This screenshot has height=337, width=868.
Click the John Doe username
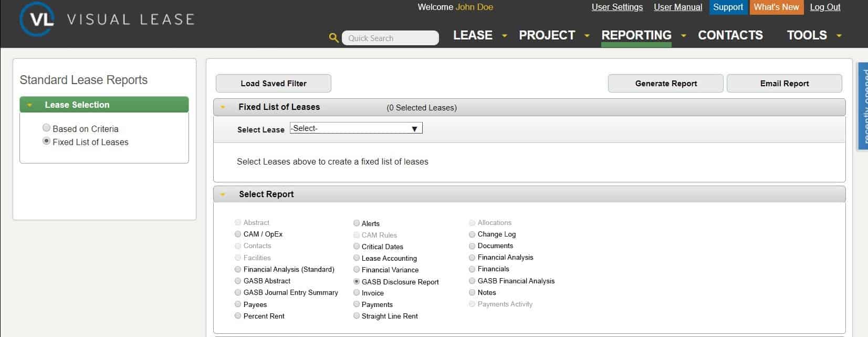point(474,7)
